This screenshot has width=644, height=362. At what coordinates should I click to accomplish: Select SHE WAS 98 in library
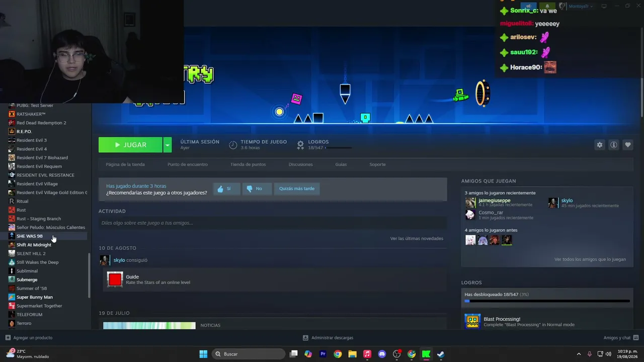(x=29, y=236)
